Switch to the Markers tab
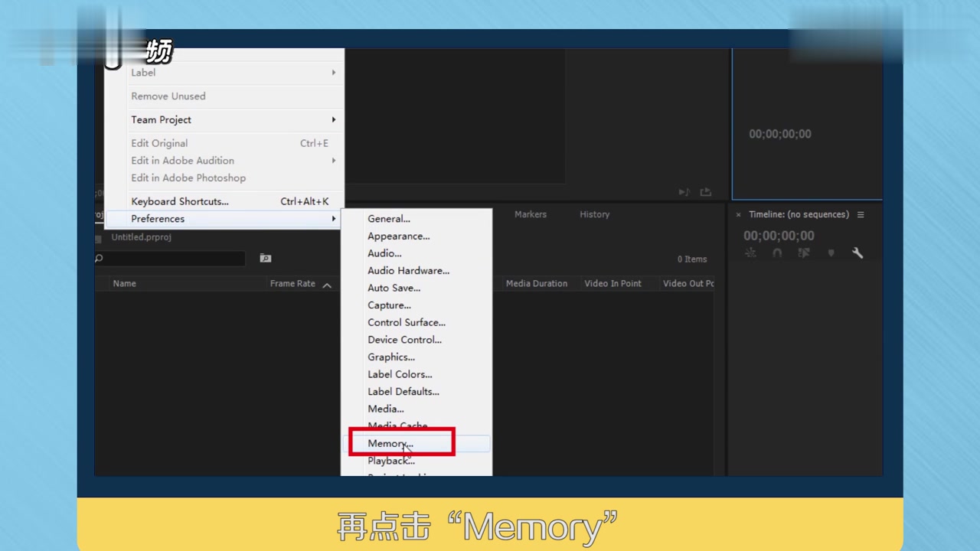Viewport: 980px width, 551px height. click(531, 215)
